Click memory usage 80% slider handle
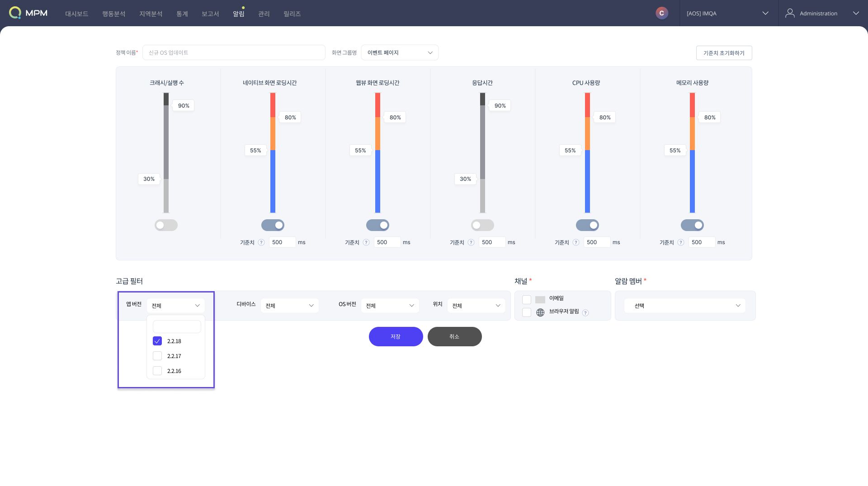868x486 pixels. coord(709,117)
